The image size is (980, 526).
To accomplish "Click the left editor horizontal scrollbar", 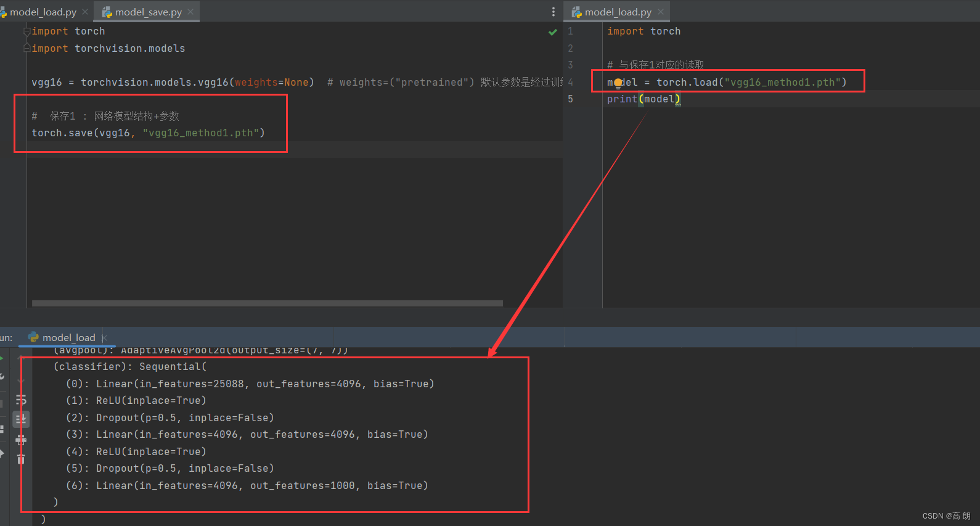I will [x=267, y=303].
